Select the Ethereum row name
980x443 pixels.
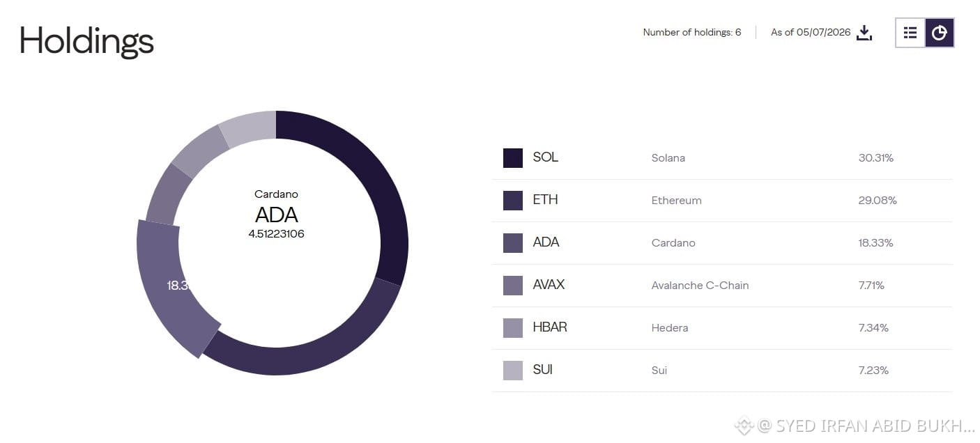676,201
